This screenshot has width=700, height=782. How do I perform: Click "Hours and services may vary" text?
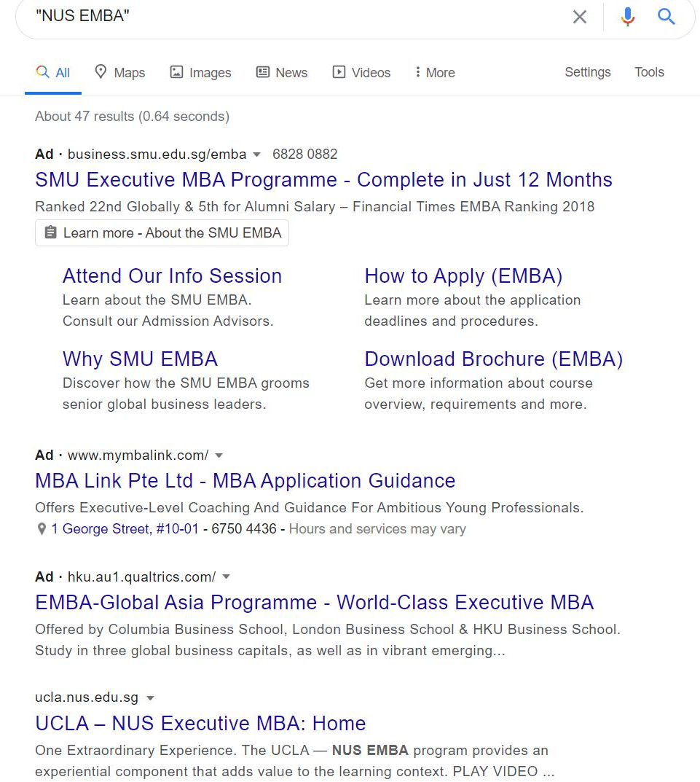pyautogui.click(x=377, y=529)
